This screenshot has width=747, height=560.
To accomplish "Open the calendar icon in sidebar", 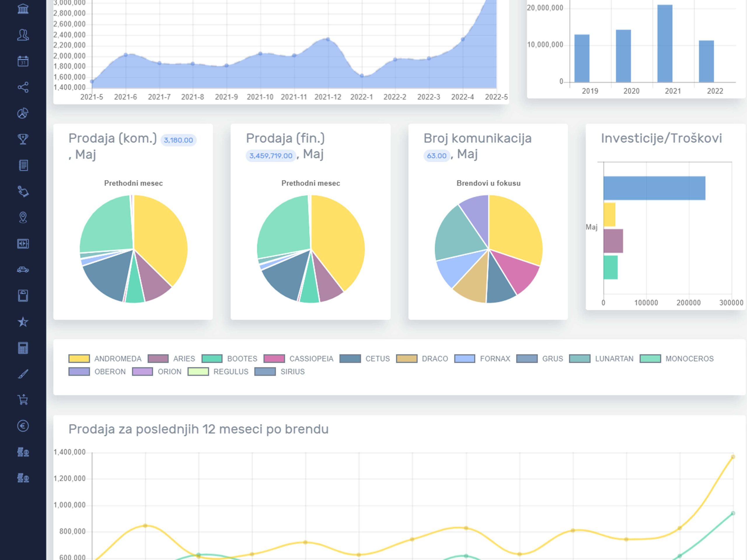I will tap(23, 61).
